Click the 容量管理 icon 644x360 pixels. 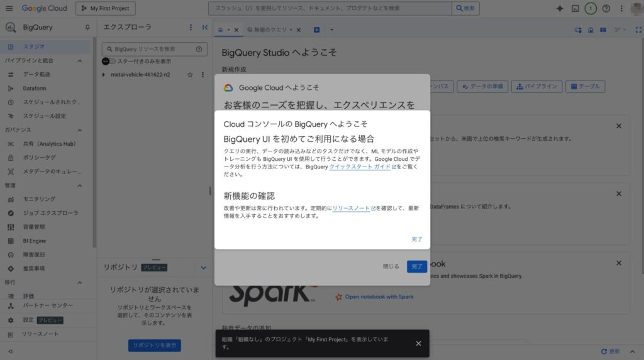11,227
